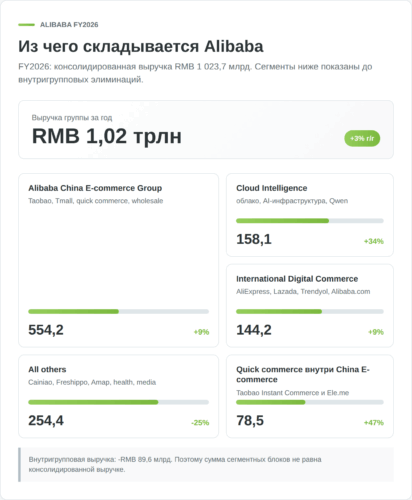Click the -25% change label
The width and height of the screenshot is (412, 500).
click(x=200, y=423)
